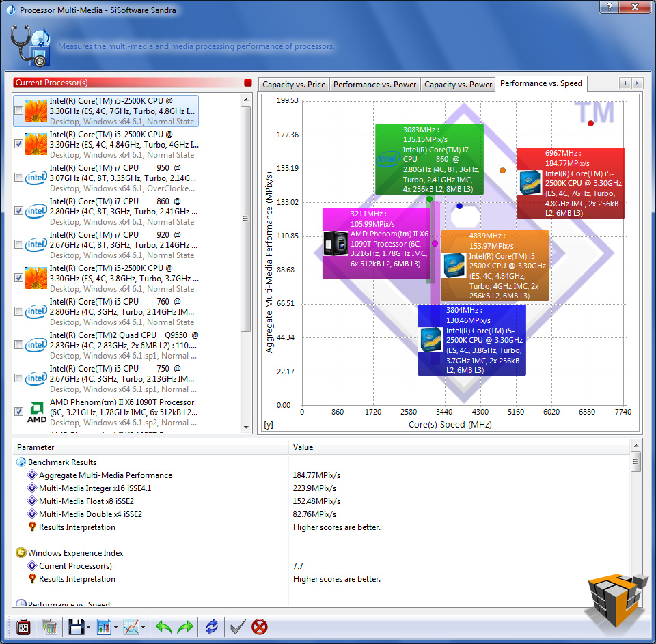Check the i5-2500K 7GHz processor checkbox

point(19,111)
